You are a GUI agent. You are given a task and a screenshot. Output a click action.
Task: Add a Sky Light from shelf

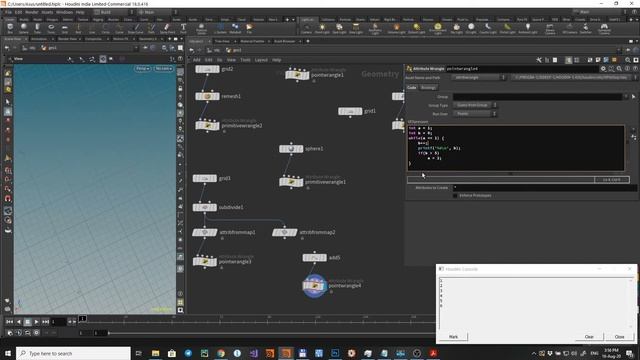456,28
